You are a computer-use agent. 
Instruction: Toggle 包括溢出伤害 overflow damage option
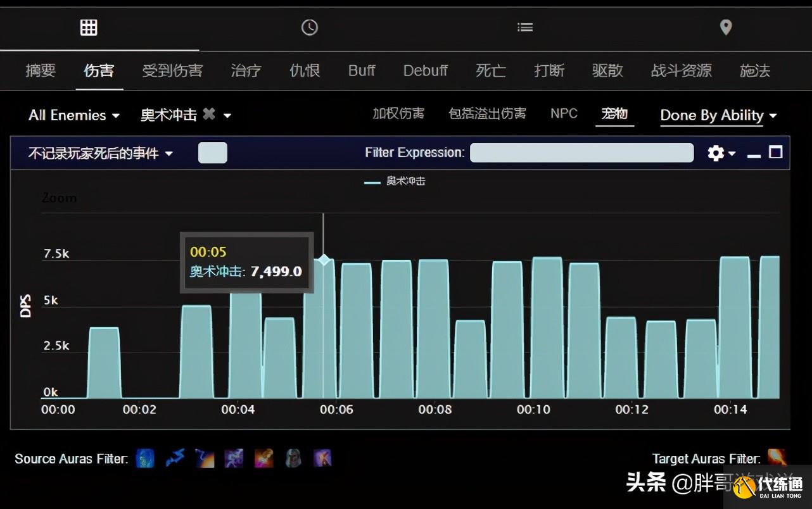pos(487,113)
